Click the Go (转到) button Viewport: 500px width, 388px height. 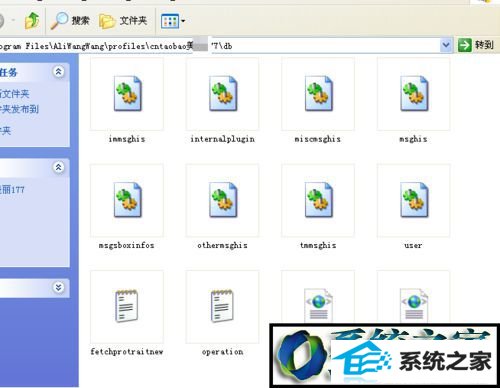coord(476,45)
